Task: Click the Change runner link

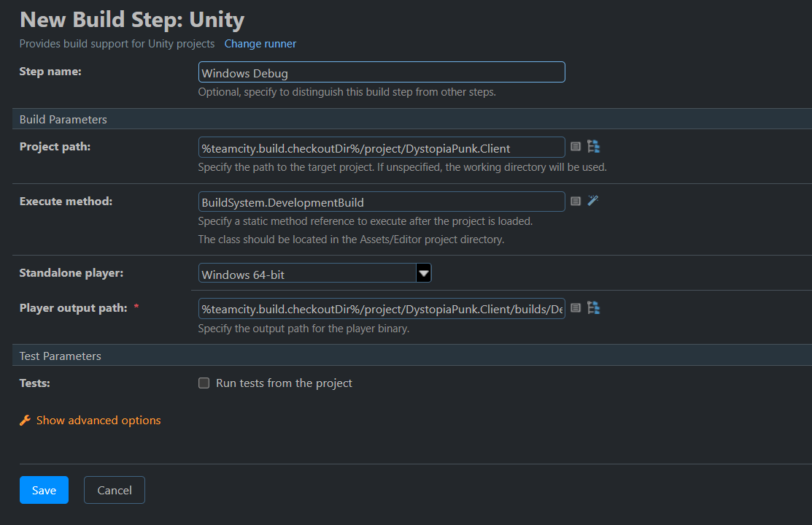Action: point(260,44)
